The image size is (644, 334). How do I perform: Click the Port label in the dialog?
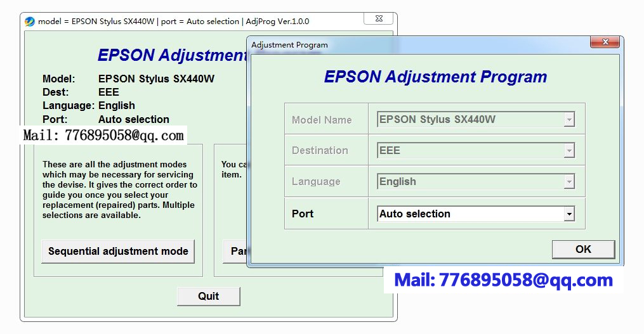point(303,214)
